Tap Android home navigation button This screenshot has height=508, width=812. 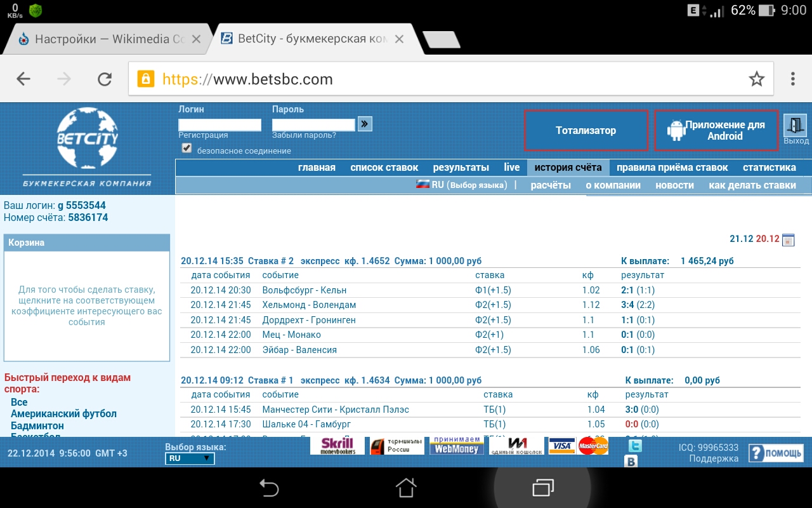click(x=406, y=488)
